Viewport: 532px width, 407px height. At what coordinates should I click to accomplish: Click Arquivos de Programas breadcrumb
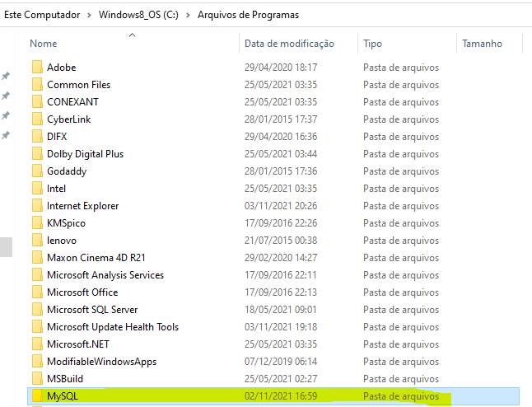pos(249,15)
